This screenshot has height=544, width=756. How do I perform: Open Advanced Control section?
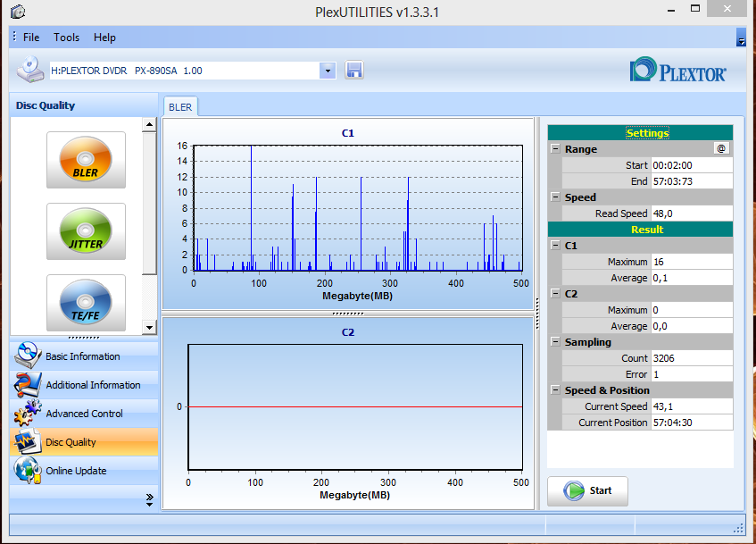click(84, 414)
